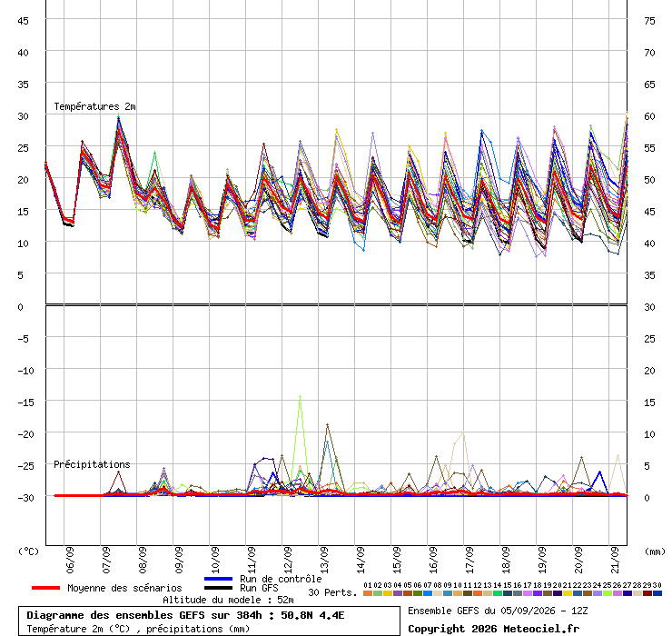This screenshot has width=672, height=636.
Task: Select the dark red perturbation 29 swatch
Action: [647, 593]
